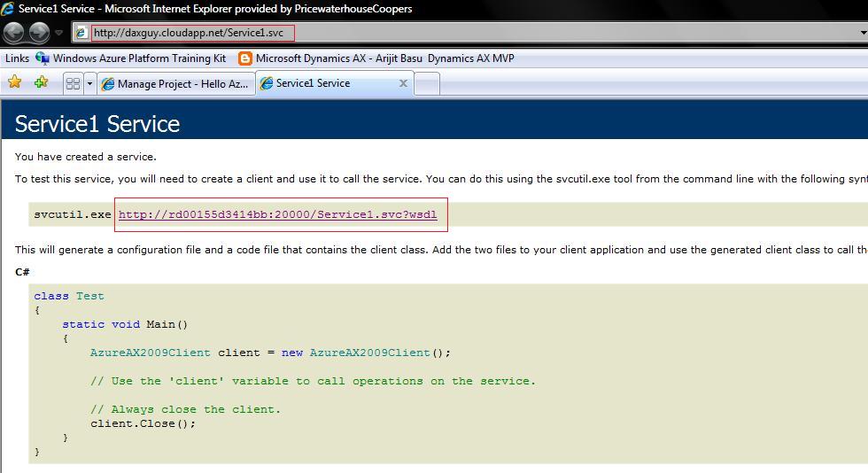This screenshot has width=868, height=473.
Task: Click the Add to Favorites icon
Action: [41, 82]
